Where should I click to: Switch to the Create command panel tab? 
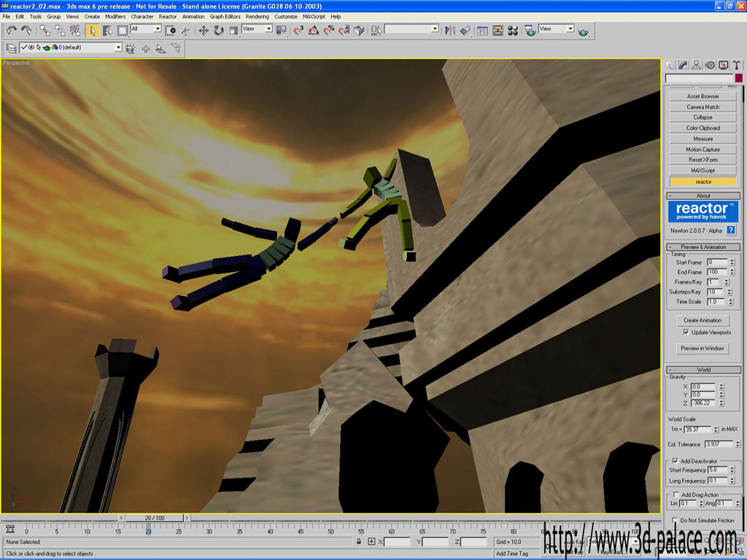[670, 65]
